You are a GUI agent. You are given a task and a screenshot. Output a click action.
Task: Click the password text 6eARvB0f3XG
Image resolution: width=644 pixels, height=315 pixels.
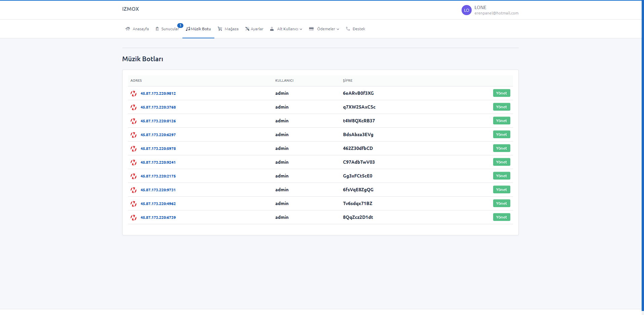coord(358,93)
